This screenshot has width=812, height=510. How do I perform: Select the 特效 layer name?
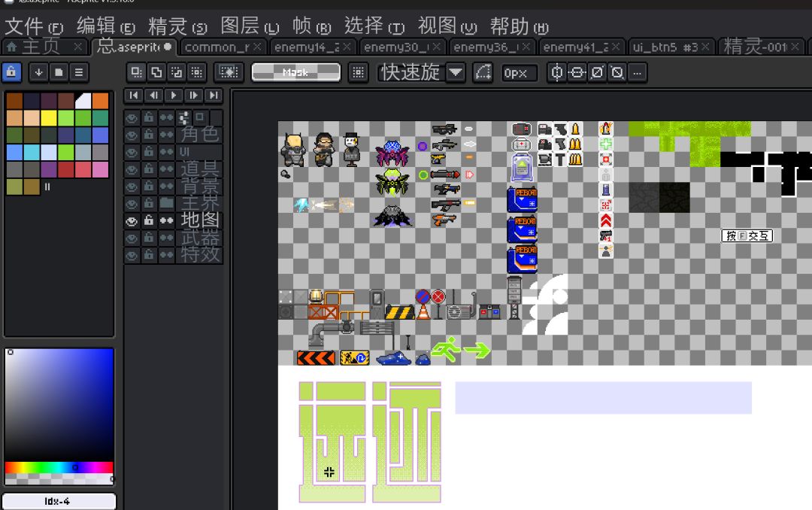coord(201,255)
